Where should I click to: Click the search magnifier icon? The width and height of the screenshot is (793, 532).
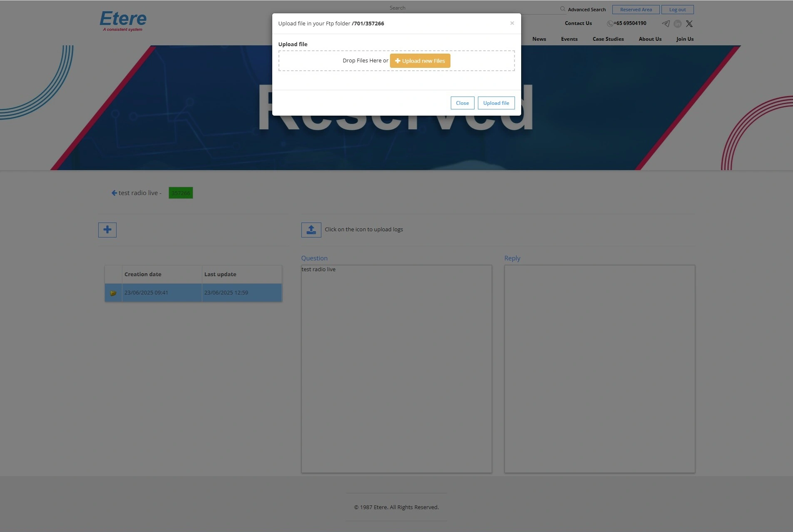(x=562, y=9)
